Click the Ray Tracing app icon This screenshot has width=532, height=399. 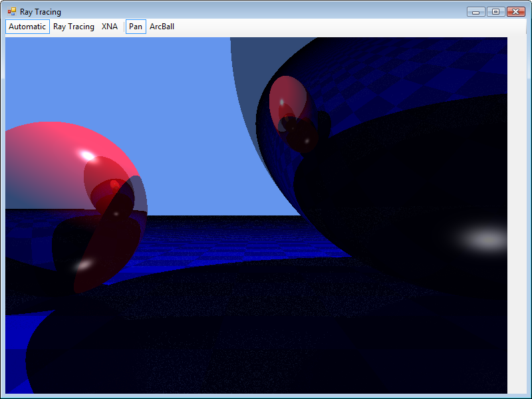click(12, 11)
